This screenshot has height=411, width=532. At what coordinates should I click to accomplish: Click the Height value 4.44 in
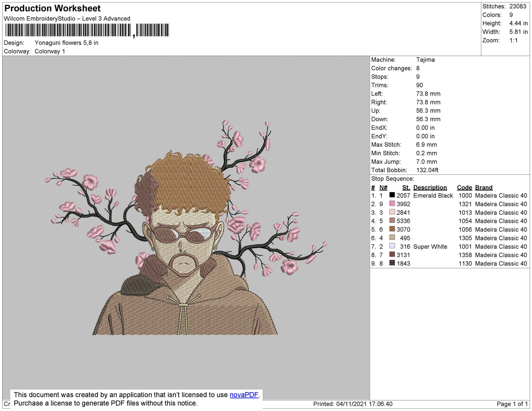[518, 23]
